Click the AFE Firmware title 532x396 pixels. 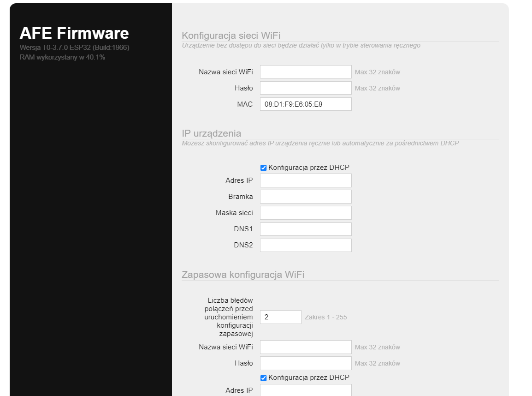tap(74, 33)
